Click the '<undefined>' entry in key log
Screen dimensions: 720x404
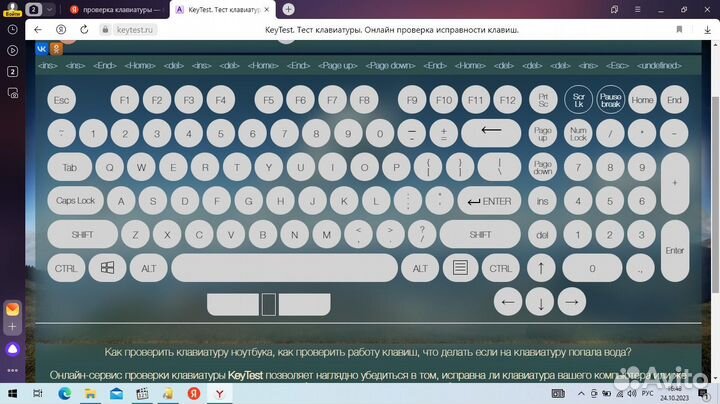(659, 66)
